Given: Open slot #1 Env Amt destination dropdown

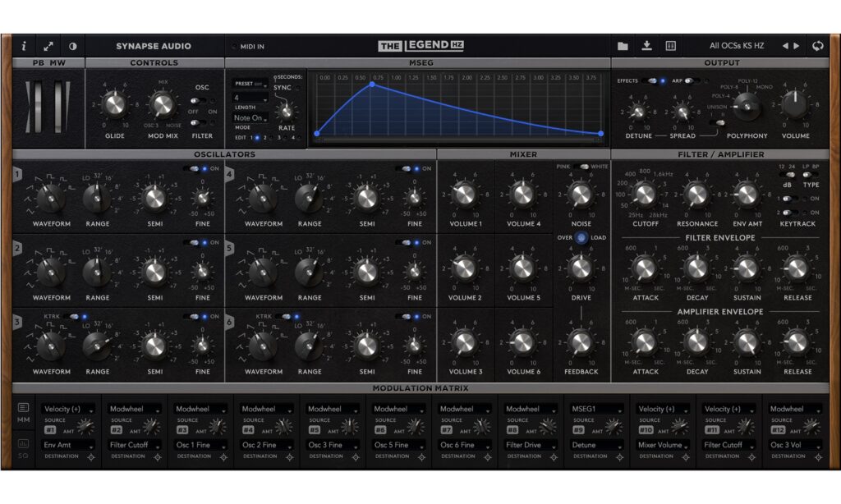Looking at the screenshot, I should [x=69, y=445].
